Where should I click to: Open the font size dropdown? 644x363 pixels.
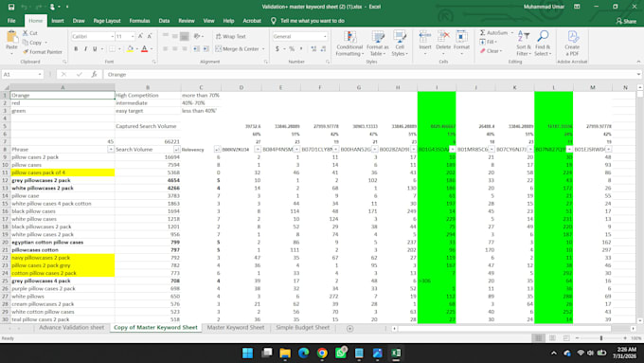point(133,37)
